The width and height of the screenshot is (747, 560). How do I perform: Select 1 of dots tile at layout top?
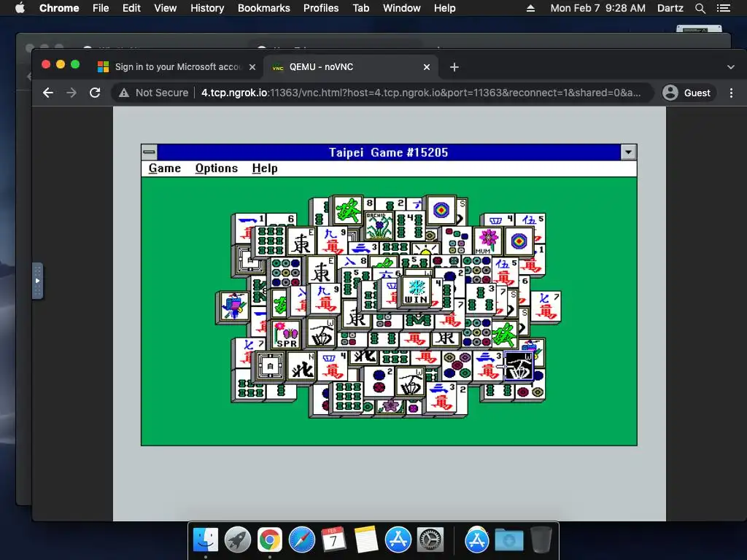pyautogui.click(x=441, y=210)
